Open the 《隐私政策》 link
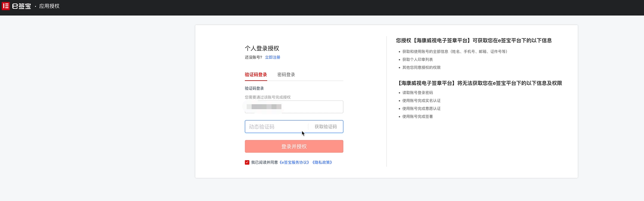Viewport: 644px width, 201px height. [x=322, y=163]
